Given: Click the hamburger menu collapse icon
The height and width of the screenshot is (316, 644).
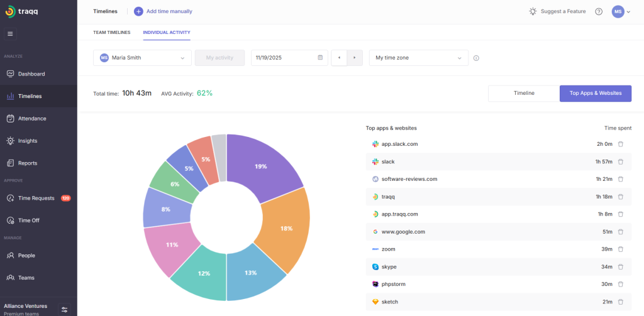Looking at the screenshot, I should click(10, 33).
